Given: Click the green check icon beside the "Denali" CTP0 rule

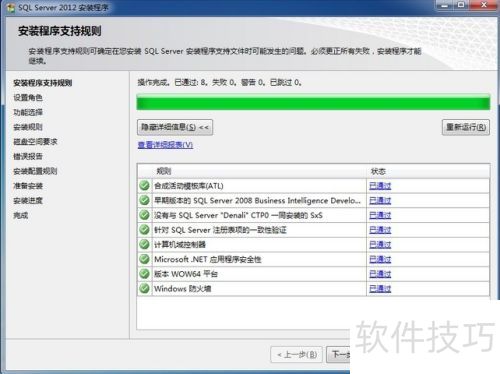Looking at the screenshot, I should pos(144,215).
